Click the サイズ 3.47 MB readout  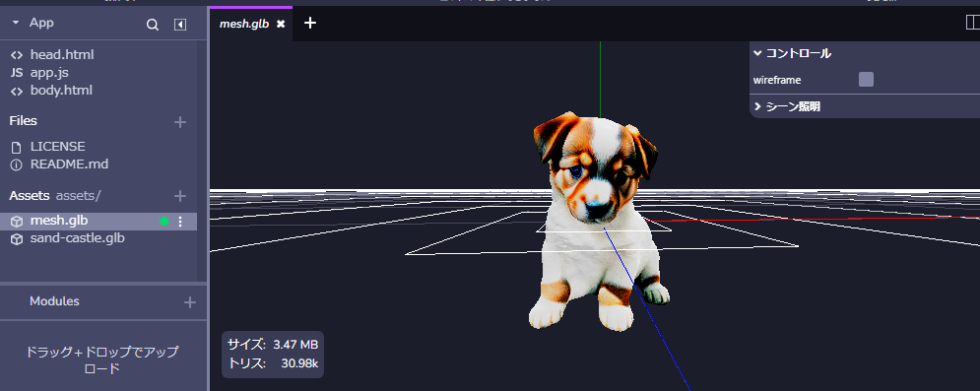click(x=273, y=344)
